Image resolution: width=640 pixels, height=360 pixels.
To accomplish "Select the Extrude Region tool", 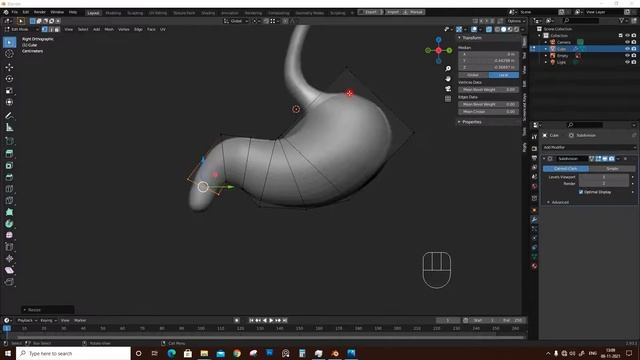I will 9,154.
